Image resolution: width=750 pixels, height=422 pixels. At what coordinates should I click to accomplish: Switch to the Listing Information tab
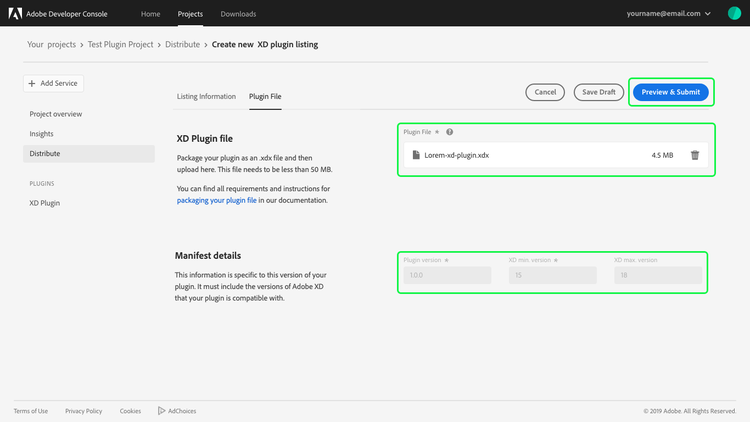pos(206,96)
